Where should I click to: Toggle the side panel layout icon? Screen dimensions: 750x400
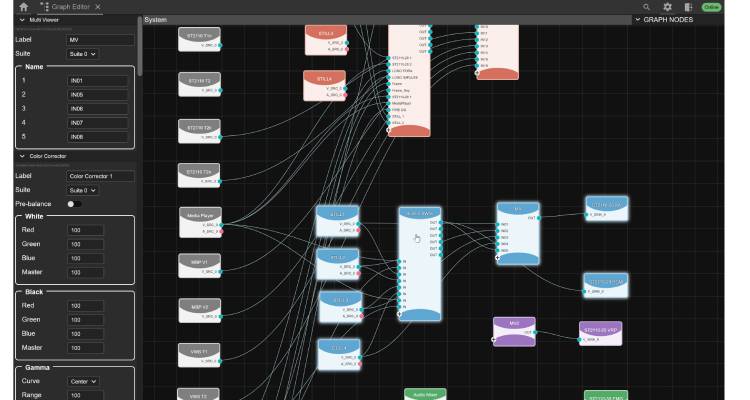tap(688, 7)
